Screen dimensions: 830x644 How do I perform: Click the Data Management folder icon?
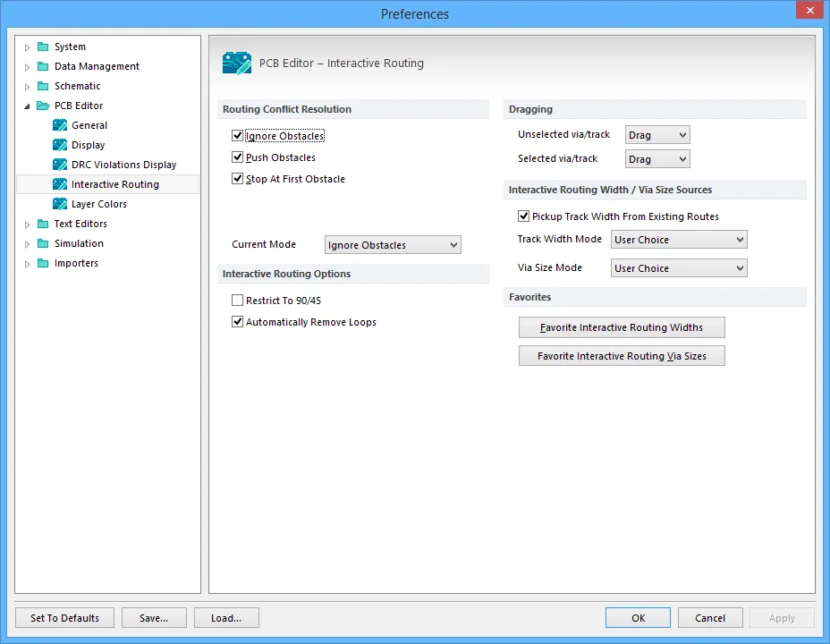pyautogui.click(x=43, y=66)
